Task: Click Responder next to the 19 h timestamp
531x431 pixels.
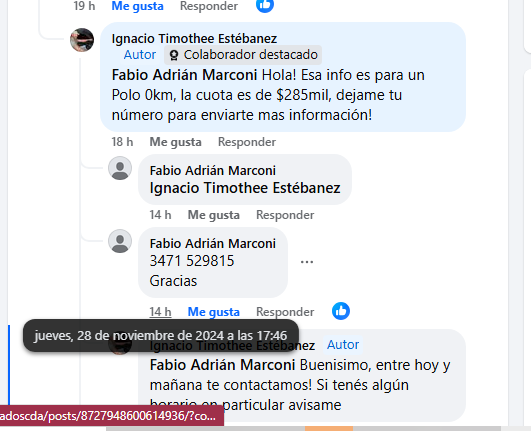Action: tap(209, 6)
